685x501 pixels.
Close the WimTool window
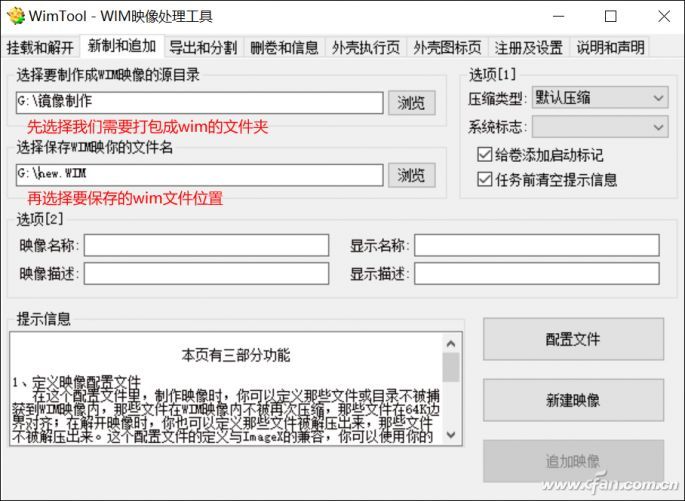click(664, 17)
